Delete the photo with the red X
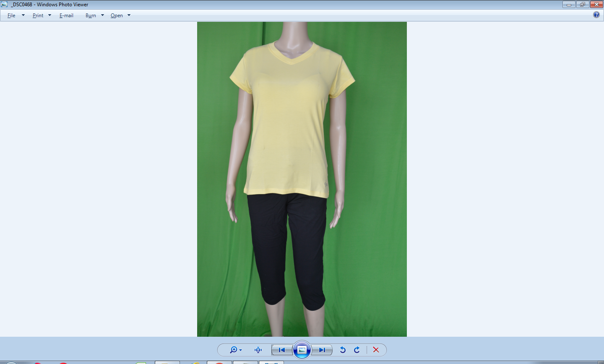The height and width of the screenshot is (364, 604). coord(376,350)
